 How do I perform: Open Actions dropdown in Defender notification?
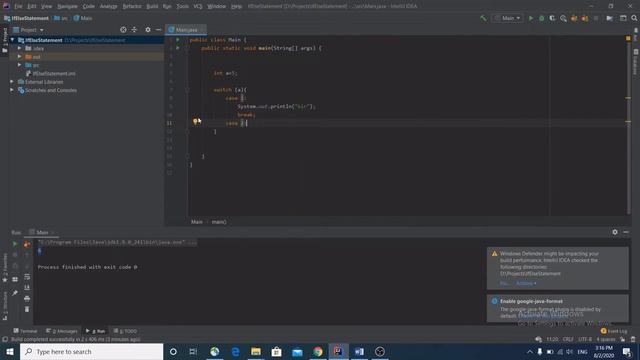[x=526, y=283]
